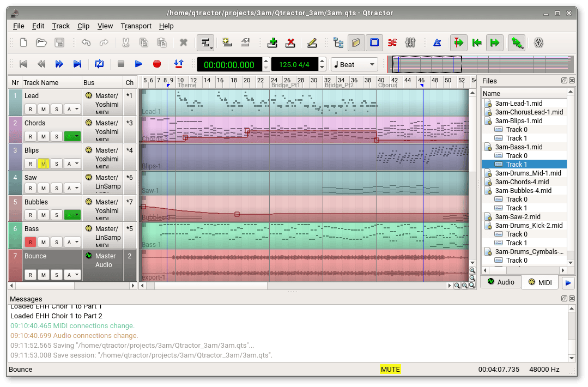This screenshot has width=588, height=387.
Task: Click the Panic icon in toolbar
Action: point(538,43)
